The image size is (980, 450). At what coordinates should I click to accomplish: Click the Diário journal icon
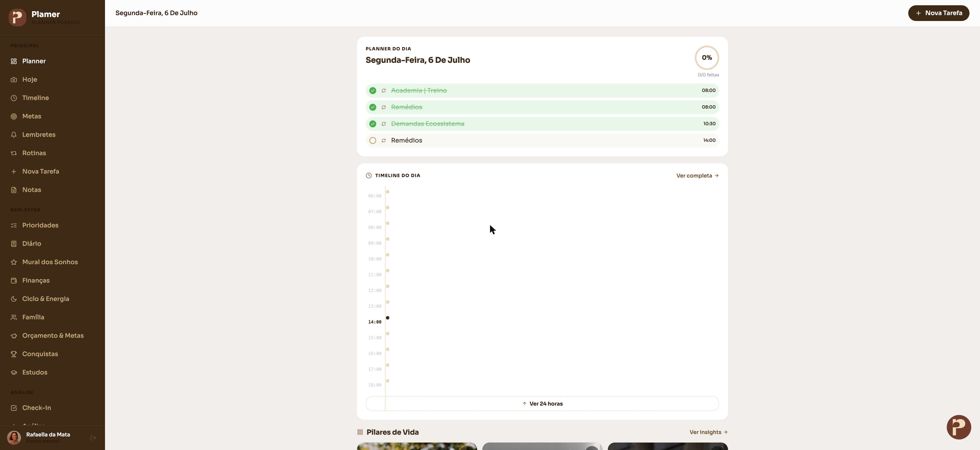click(x=14, y=244)
